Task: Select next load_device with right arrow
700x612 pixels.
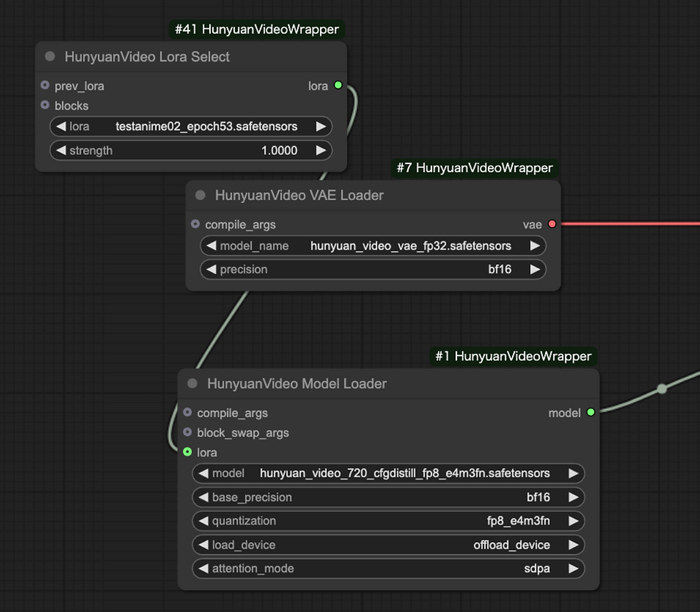Action: pyautogui.click(x=573, y=545)
